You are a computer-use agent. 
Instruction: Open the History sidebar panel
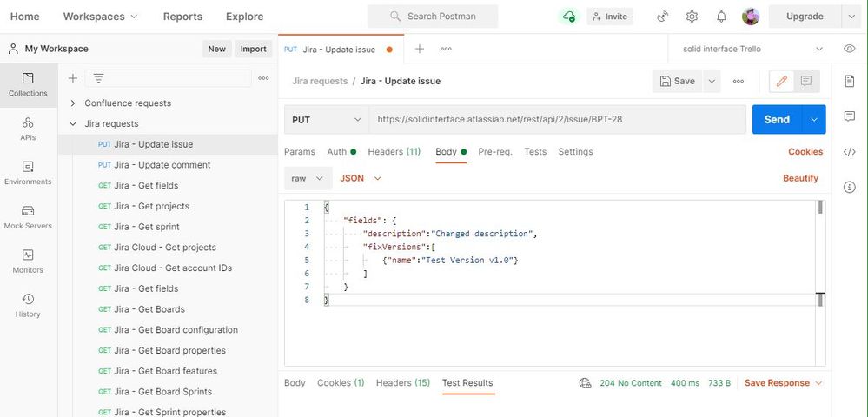28,305
